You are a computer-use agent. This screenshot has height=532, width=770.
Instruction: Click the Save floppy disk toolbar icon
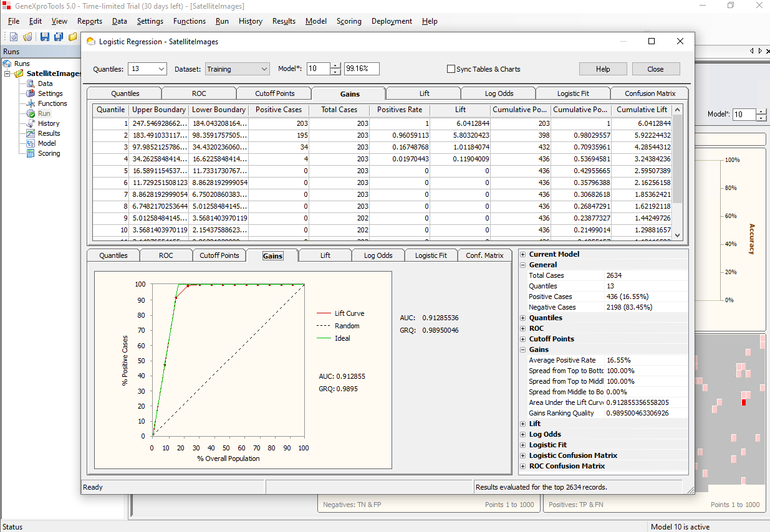[45, 37]
